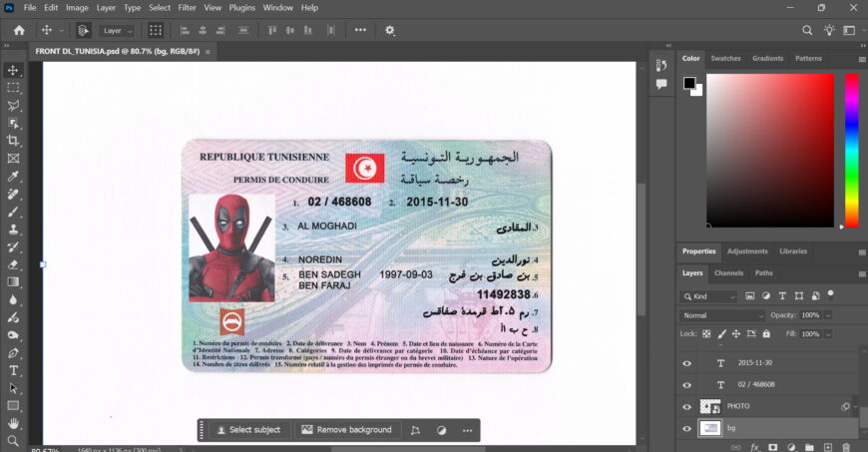Screen dimensions: 868x452
Task: Align horizontal centers in options bar
Action: (x=203, y=31)
